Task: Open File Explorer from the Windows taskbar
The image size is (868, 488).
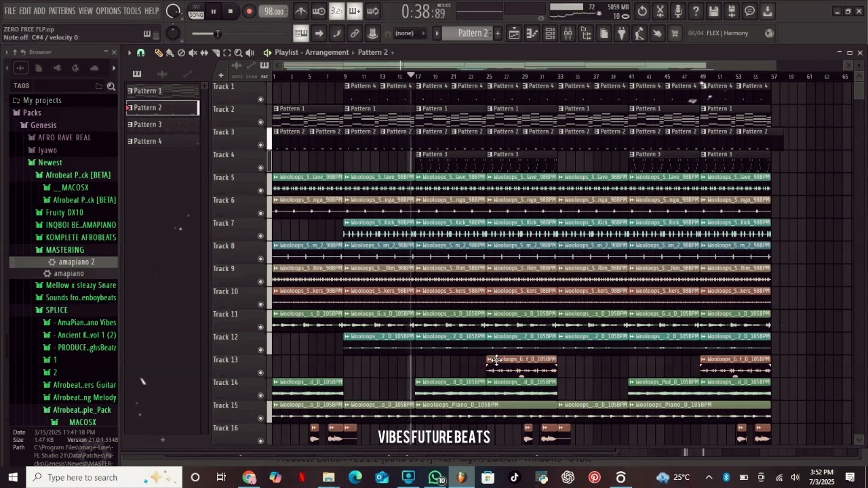Action: click(329, 478)
